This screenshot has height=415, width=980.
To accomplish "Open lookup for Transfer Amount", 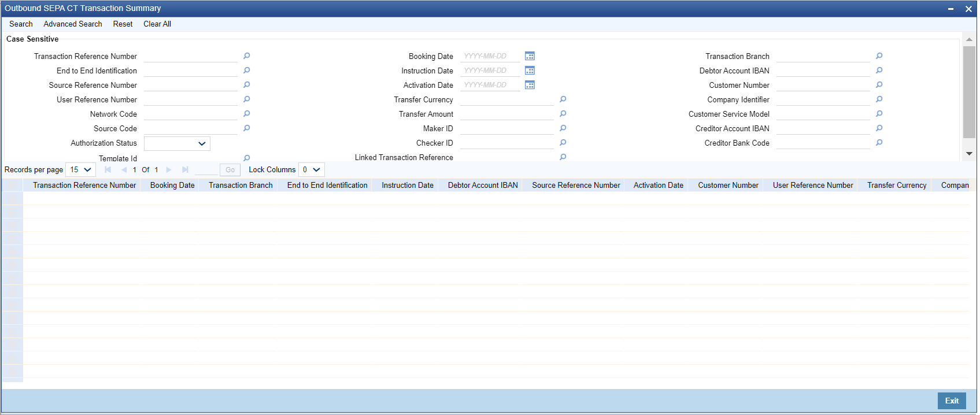I will pyautogui.click(x=563, y=114).
